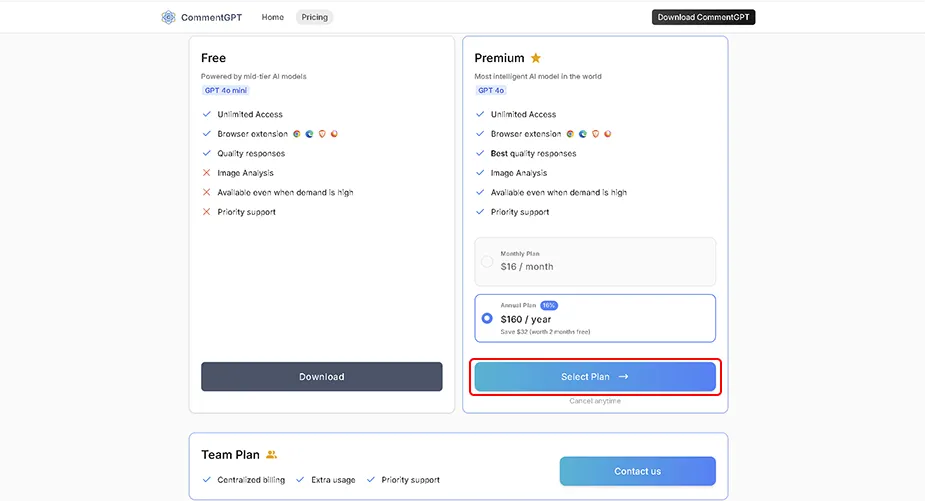Click the Edge icon in the Free plan
The image size is (925, 501).
(x=309, y=134)
